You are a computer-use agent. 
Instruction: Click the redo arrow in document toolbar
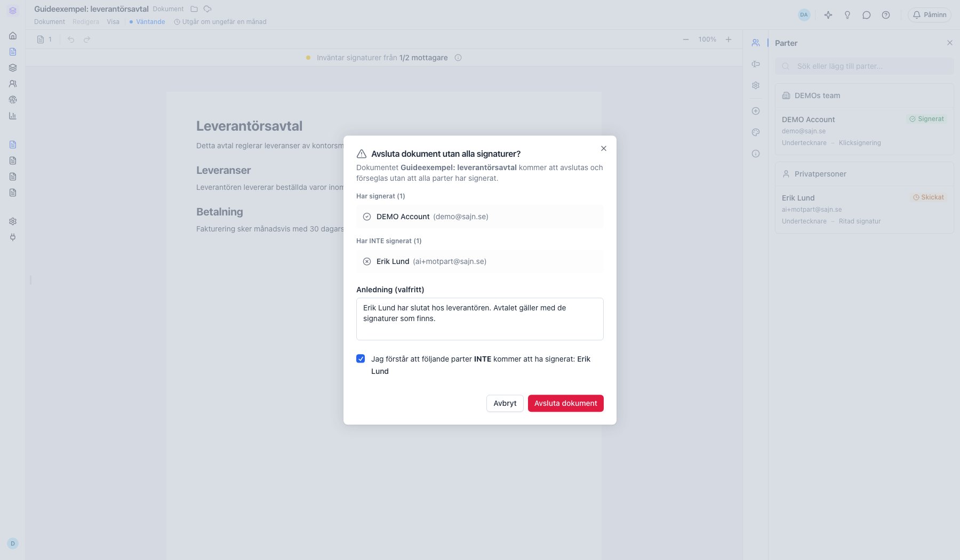click(x=87, y=39)
